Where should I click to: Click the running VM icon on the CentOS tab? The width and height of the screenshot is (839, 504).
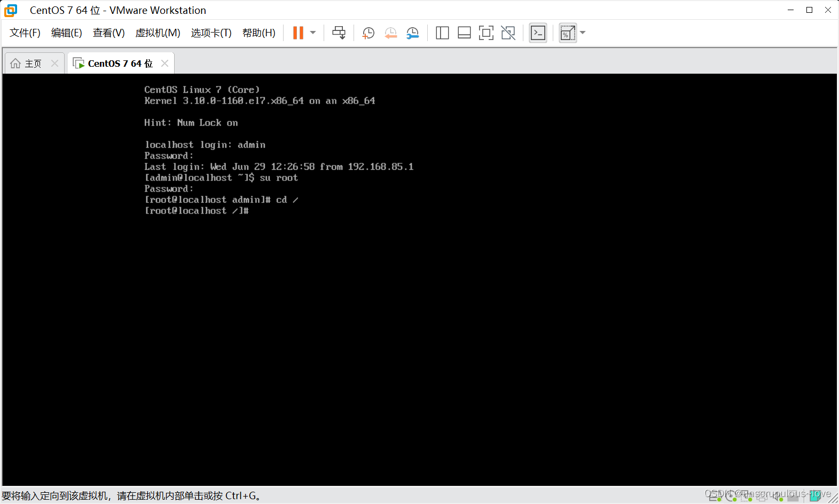coord(79,64)
